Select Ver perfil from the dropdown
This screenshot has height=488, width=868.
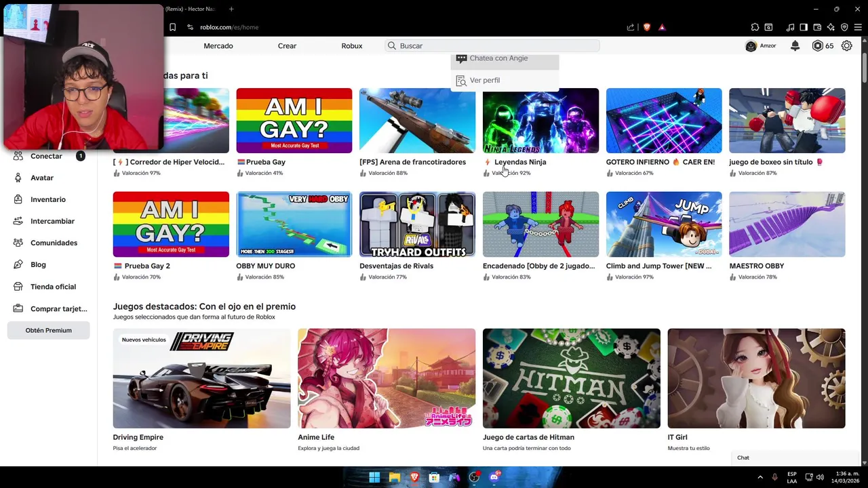tap(505, 80)
